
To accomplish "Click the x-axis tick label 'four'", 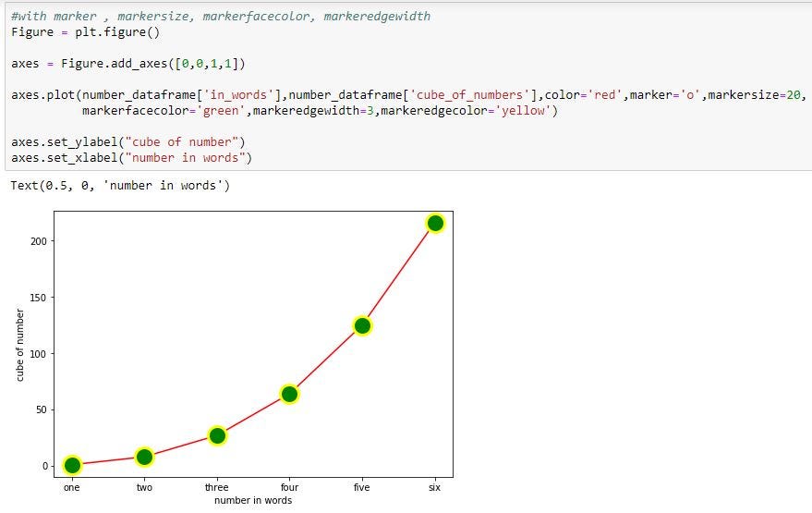I will pos(289,487).
